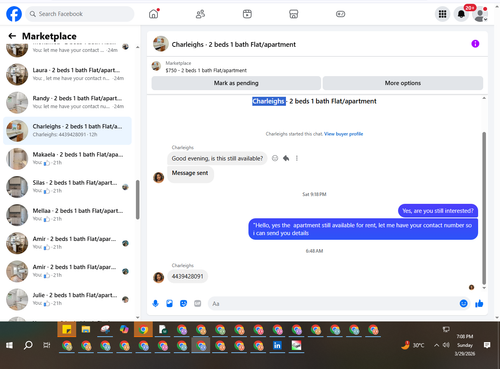Open the notifications bell
The image size is (500, 369).
tap(461, 14)
